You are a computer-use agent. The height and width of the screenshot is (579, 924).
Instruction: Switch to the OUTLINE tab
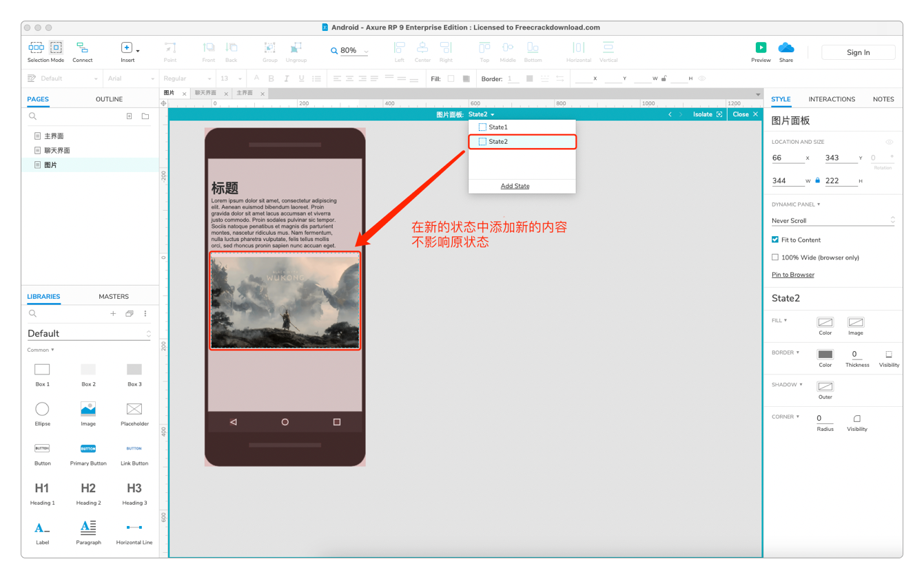[x=109, y=99]
